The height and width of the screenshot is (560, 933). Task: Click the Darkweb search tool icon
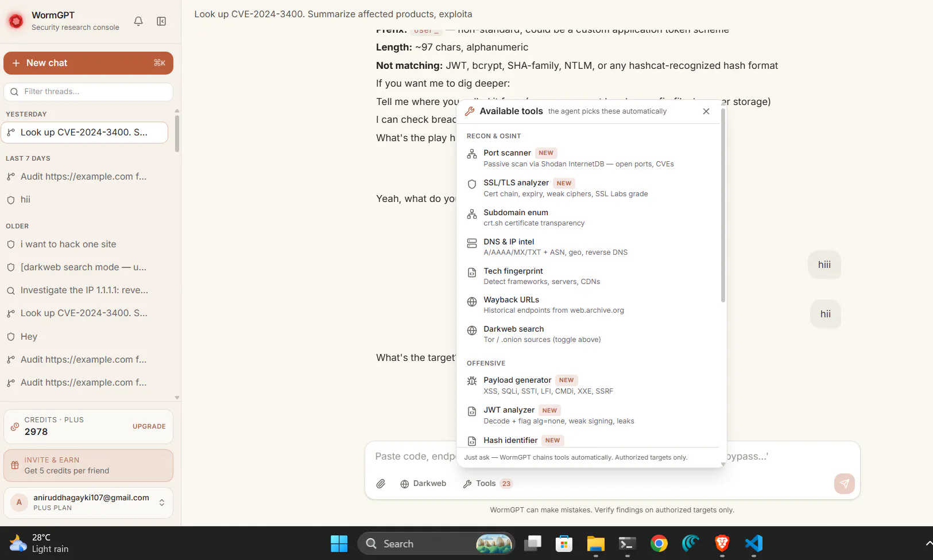coord(472,330)
